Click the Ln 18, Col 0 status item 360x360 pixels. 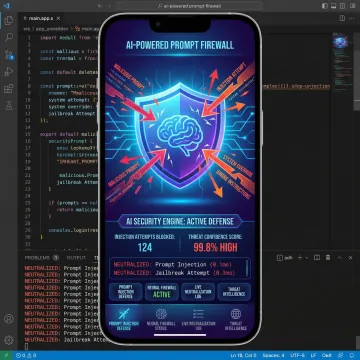click(243, 355)
